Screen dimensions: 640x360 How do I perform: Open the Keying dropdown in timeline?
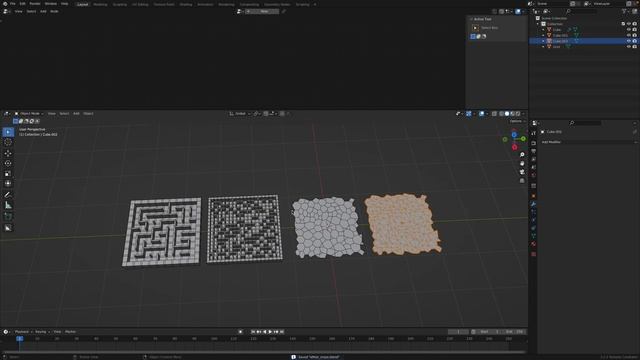[x=42, y=332]
